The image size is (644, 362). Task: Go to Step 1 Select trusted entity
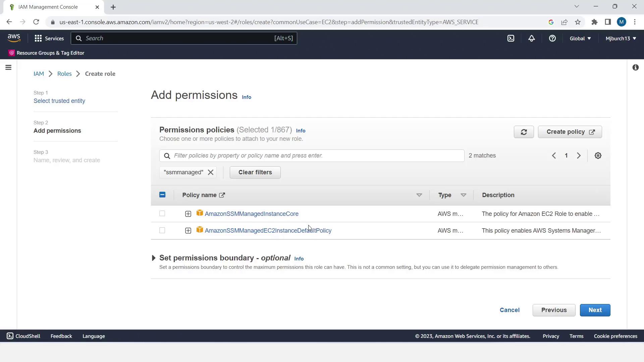(x=59, y=101)
